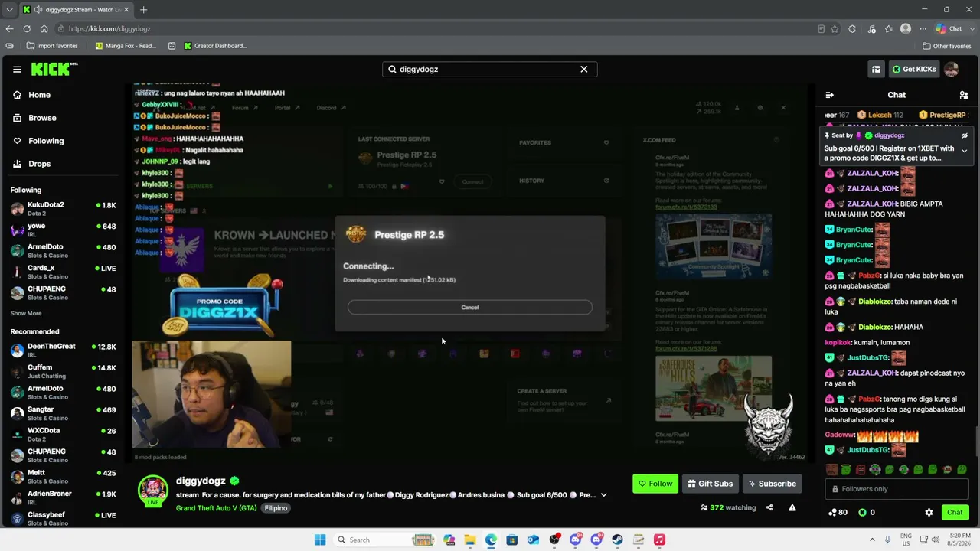Send message with green Chat button

[955, 512]
